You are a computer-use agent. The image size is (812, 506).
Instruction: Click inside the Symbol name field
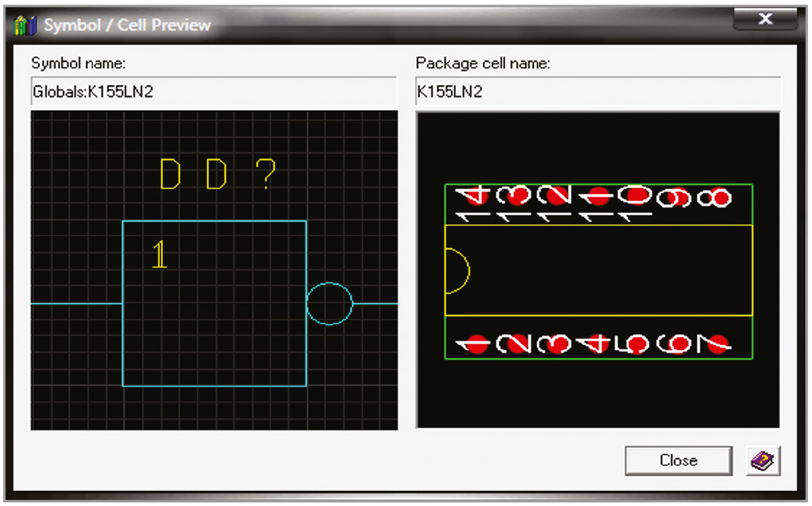coord(213,92)
